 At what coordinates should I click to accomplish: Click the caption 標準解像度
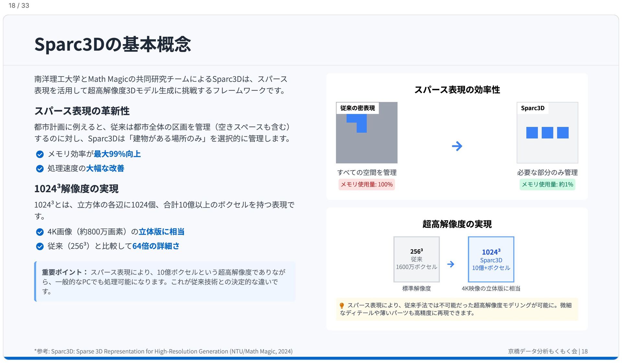coord(417,288)
